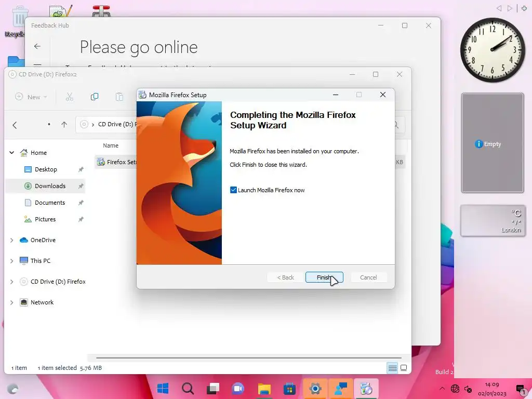Open the clock and date flyout
This screenshot has width=532, height=399.
coord(492,389)
